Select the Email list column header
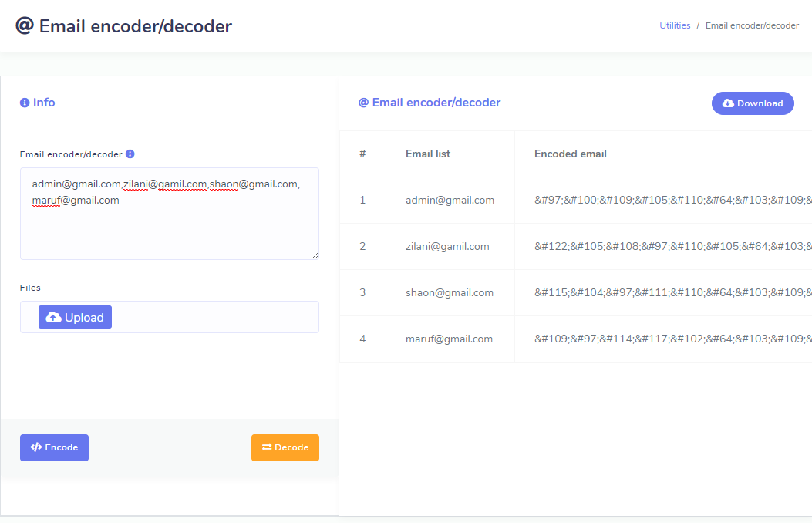 pyautogui.click(x=428, y=154)
